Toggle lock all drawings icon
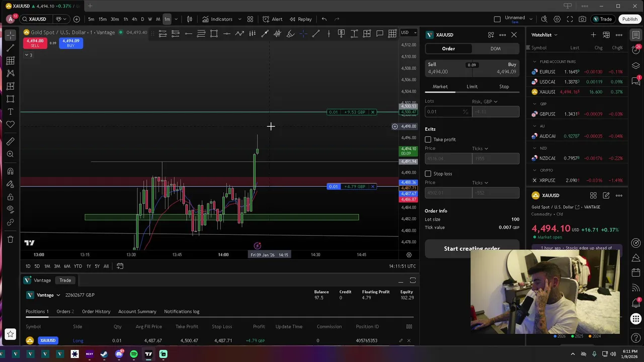Viewport: 644px width, 362px height. point(10,197)
